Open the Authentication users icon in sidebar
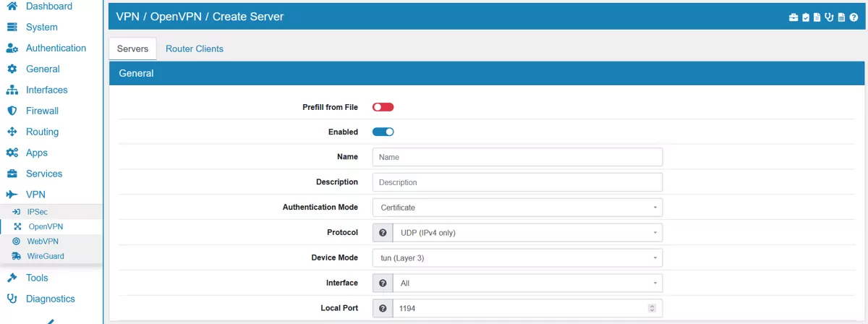 12,48
